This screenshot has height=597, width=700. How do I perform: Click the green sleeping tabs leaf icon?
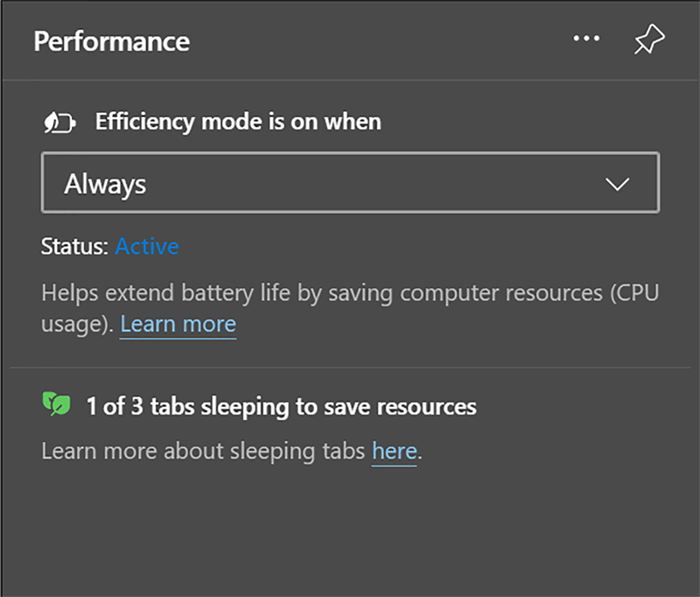(57, 404)
